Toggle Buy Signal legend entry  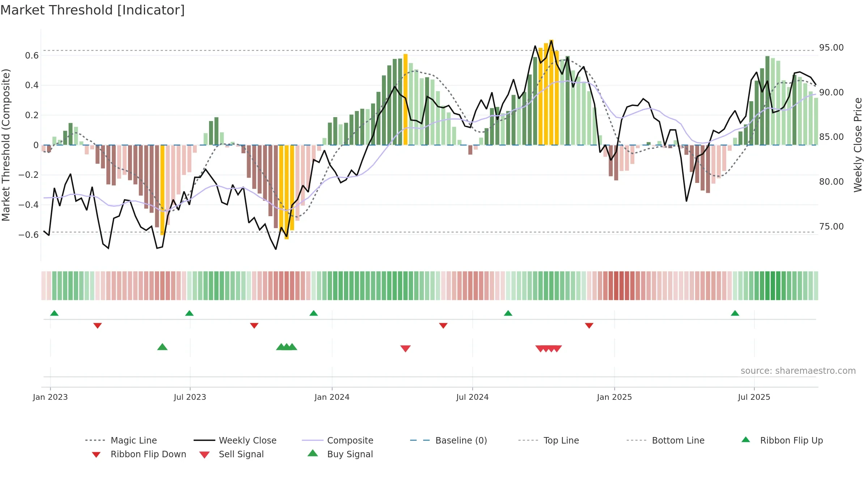[340, 454]
